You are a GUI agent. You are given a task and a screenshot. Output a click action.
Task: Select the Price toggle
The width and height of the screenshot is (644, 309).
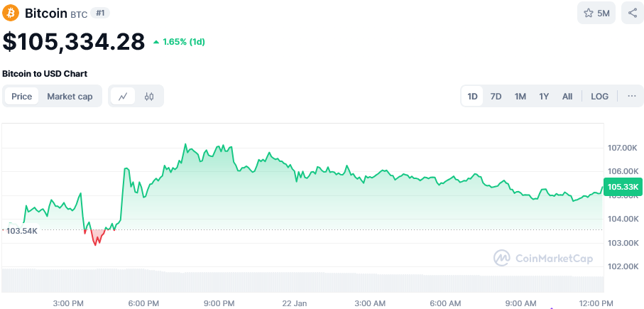pyautogui.click(x=22, y=97)
